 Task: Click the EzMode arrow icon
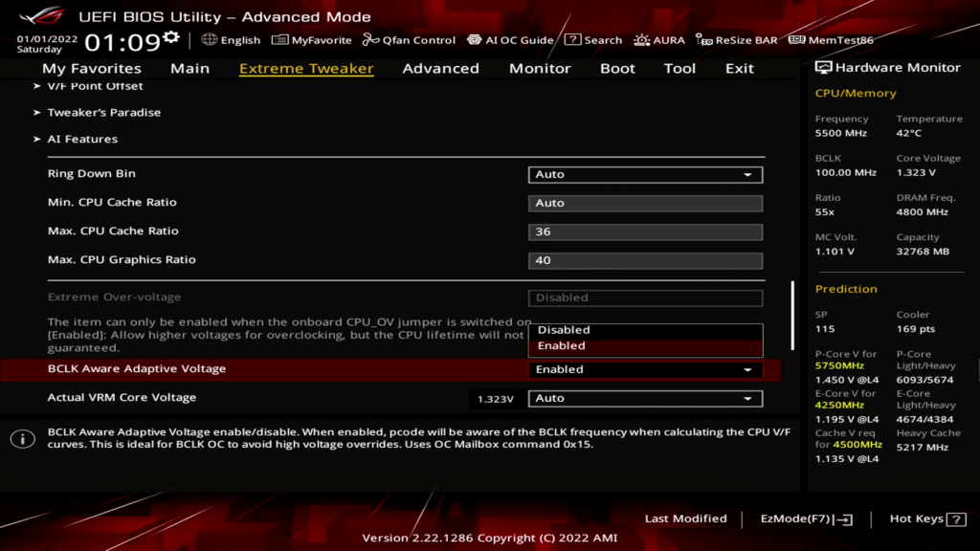pyautogui.click(x=844, y=519)
